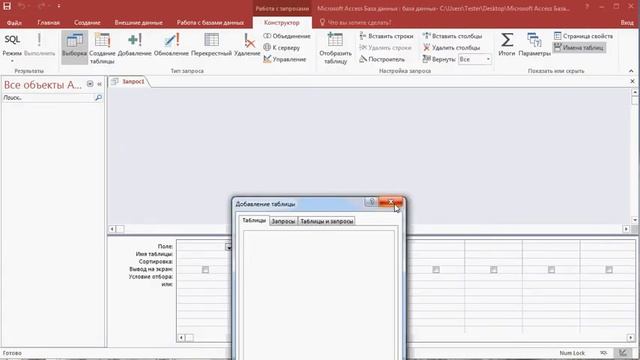Click the Все объекты A... pane header
The height and width of the screenshot is (360, 640).
tap(43, 84)
